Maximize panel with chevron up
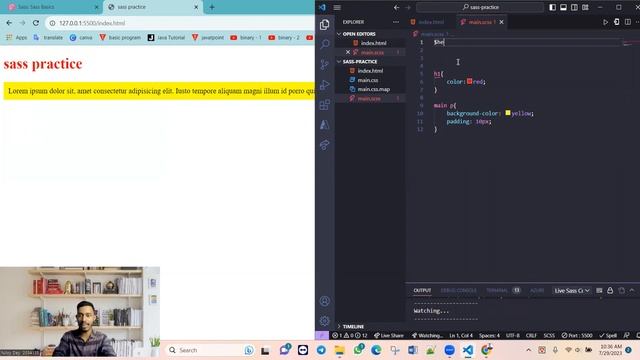Screen dimensions: 640x360 [x=632, y=290]
